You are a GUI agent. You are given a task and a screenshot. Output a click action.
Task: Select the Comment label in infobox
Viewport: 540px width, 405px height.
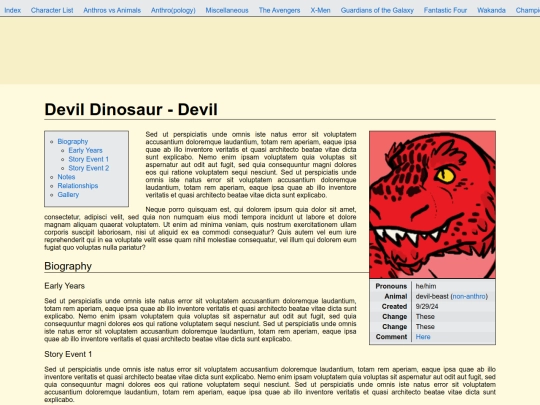pyautogui.click(x=391, y=337)
